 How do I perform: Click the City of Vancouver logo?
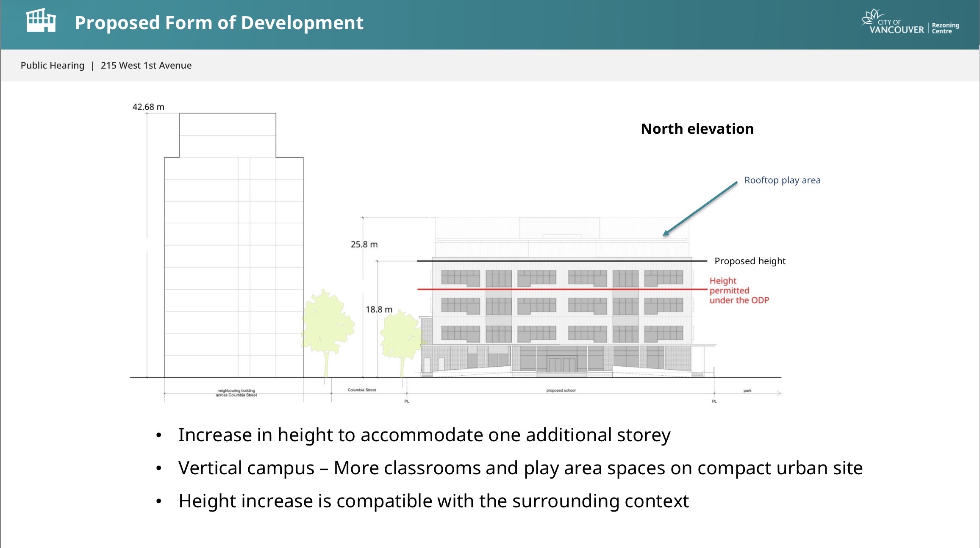(x=892, y=22)
